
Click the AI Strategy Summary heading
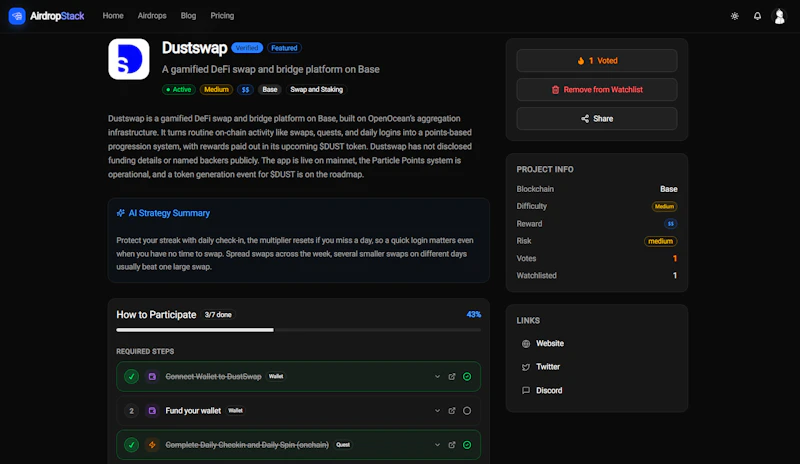tap(169, 213)
